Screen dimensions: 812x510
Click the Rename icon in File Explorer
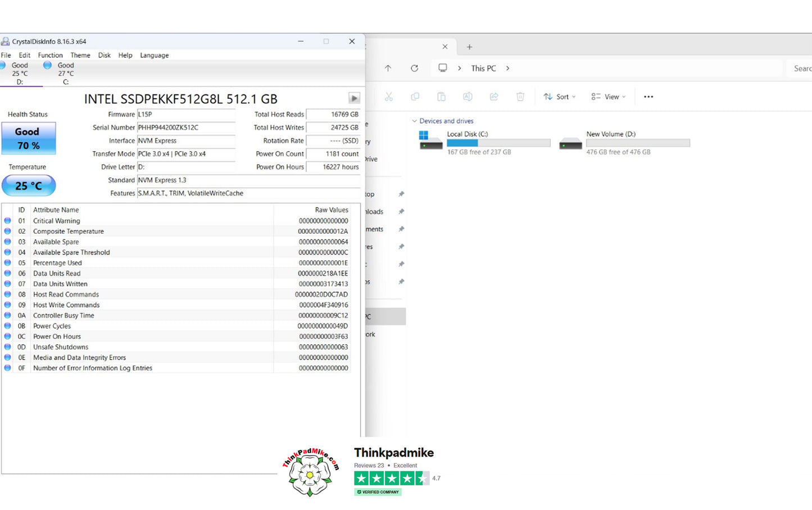(468, 97)
